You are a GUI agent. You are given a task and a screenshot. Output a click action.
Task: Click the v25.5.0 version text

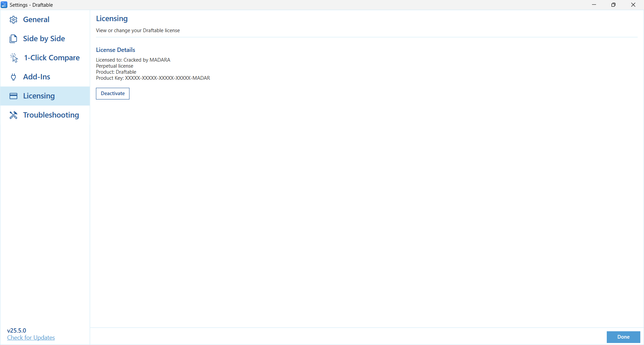(x=16, y=330)
